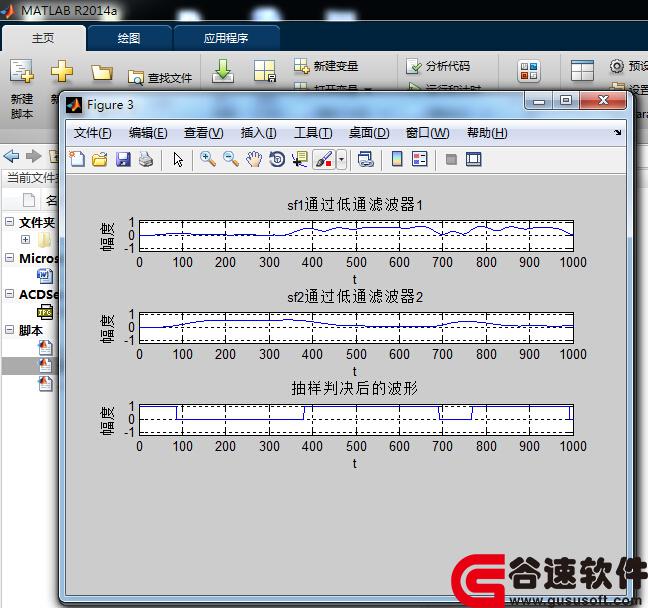Save figure with floppy disk icon

tap(123, 159)
